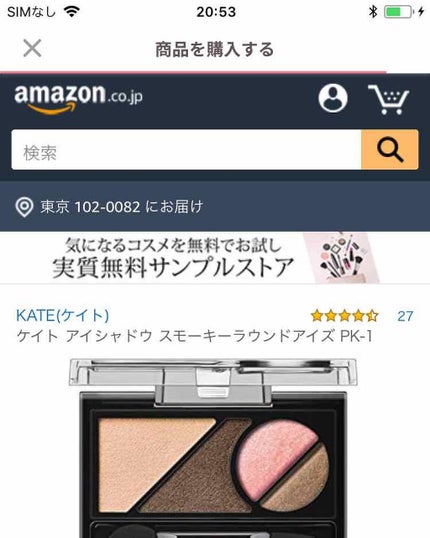Open the 実質無料サンプルストア banner

click(215, 258)
